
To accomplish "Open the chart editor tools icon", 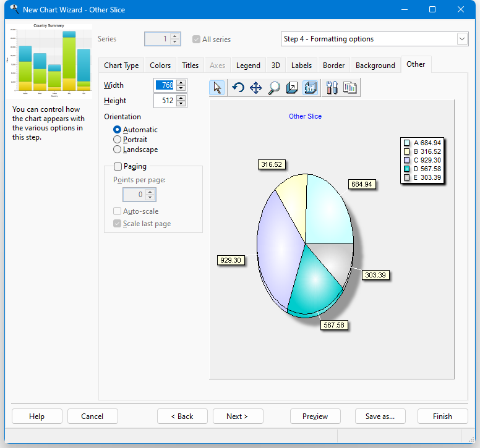I will pos(332,88).
